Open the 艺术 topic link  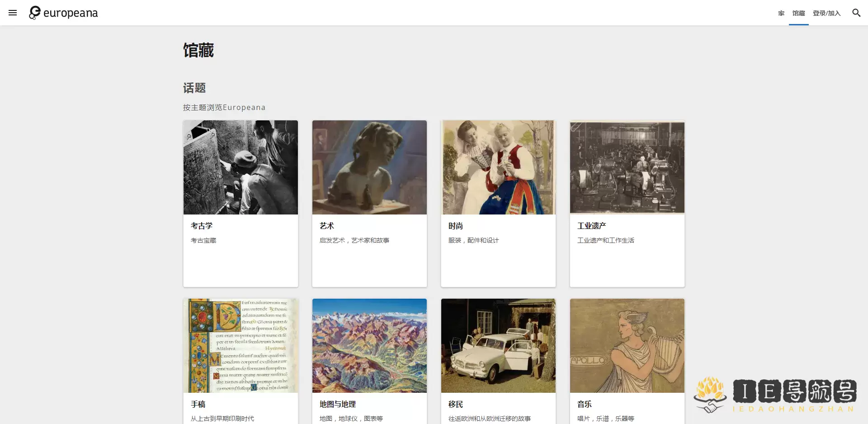(x=326, y=225)
